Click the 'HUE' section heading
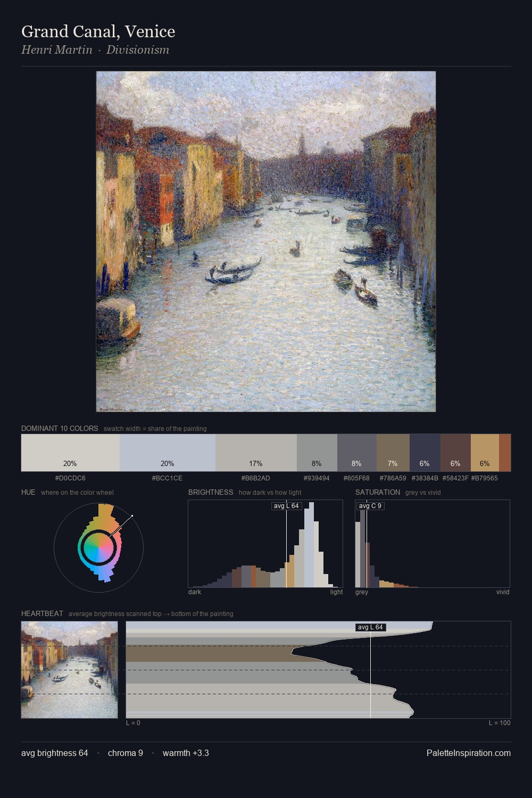Image resolution: width=532 pixels, height=798 pixels. pos(28,492)
